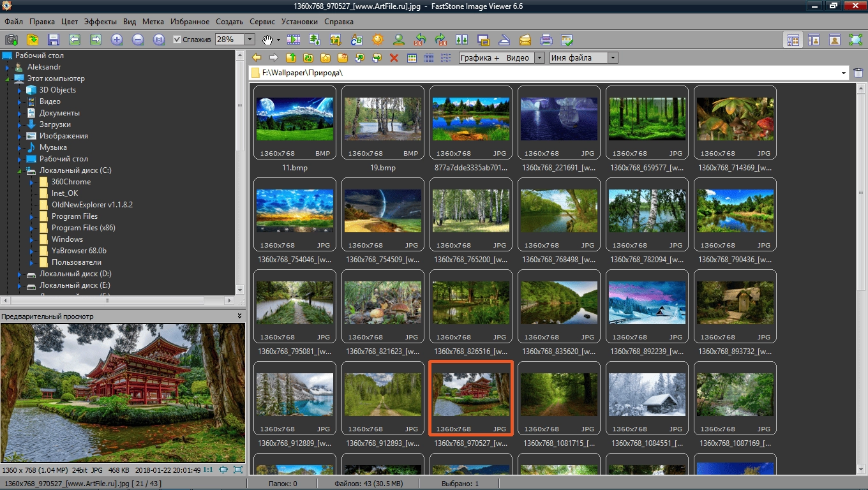Viewport: 868px width, 490px height.
Task: Switch to thumbnails view icon
Action: pyautogui.click(x=412, y=57)
